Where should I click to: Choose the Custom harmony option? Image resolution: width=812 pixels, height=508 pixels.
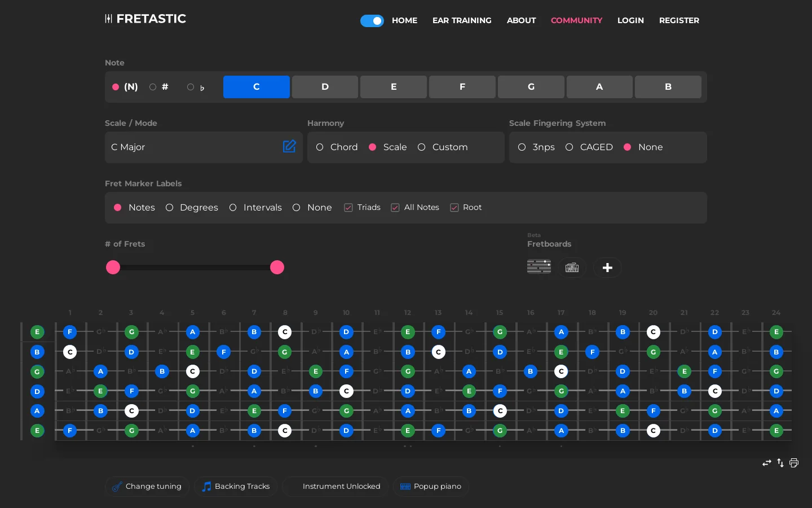point(421,147)
